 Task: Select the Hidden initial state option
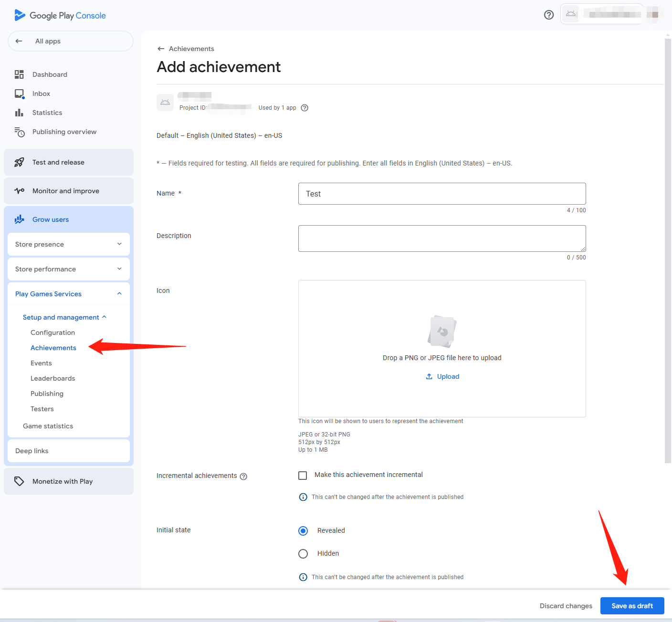point(303,553)
